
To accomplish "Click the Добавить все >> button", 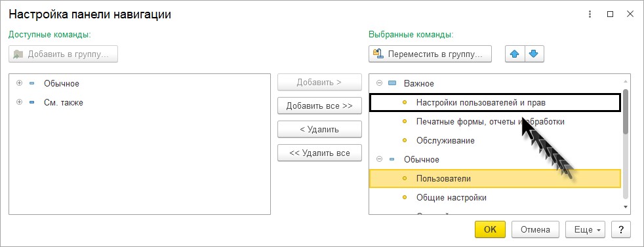I will tap(319, 105).
